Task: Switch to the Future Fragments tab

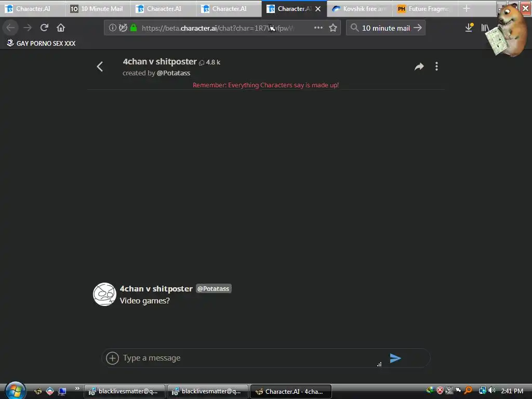Action: (425, 9)
